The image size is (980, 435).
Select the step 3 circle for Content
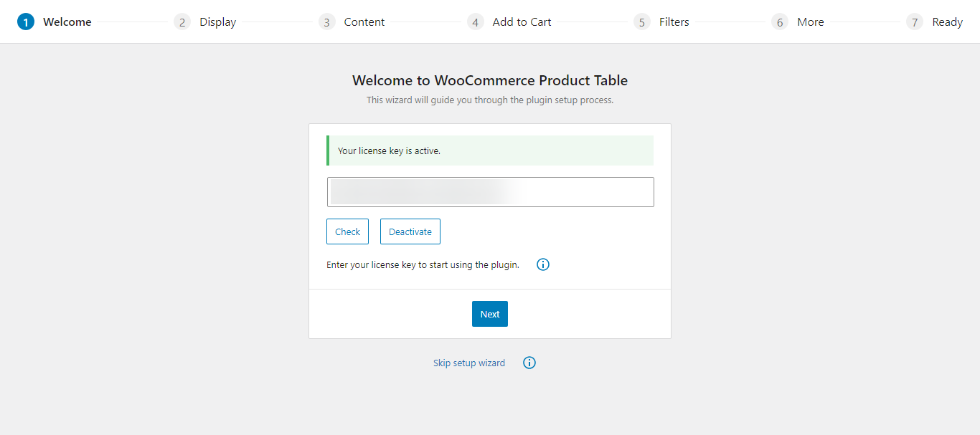tap(327, 22)
